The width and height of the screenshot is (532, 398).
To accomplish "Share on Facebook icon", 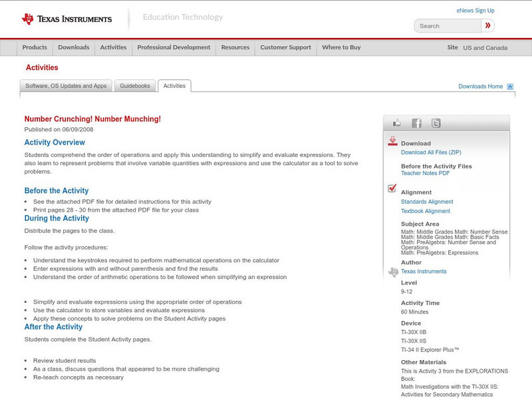I will click(417, 123).
